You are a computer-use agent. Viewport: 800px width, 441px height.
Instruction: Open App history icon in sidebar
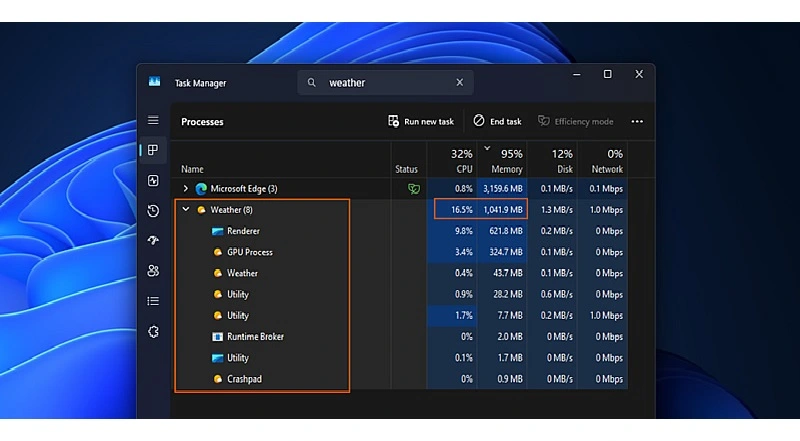point(153,211)
